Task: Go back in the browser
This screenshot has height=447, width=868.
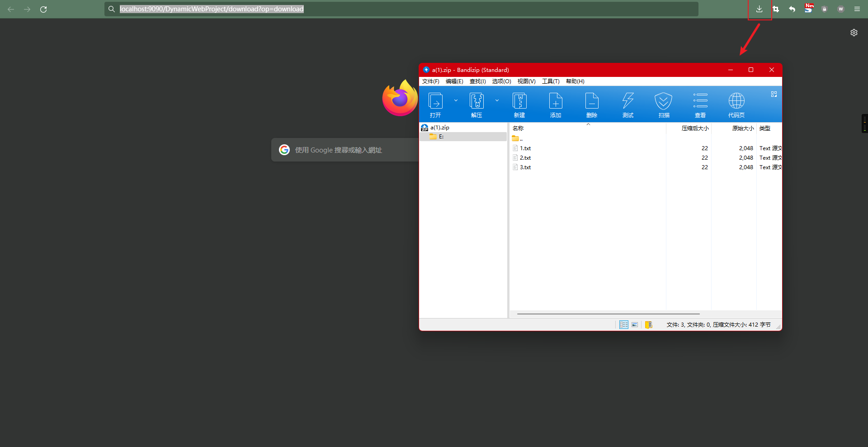Action: 11,9
